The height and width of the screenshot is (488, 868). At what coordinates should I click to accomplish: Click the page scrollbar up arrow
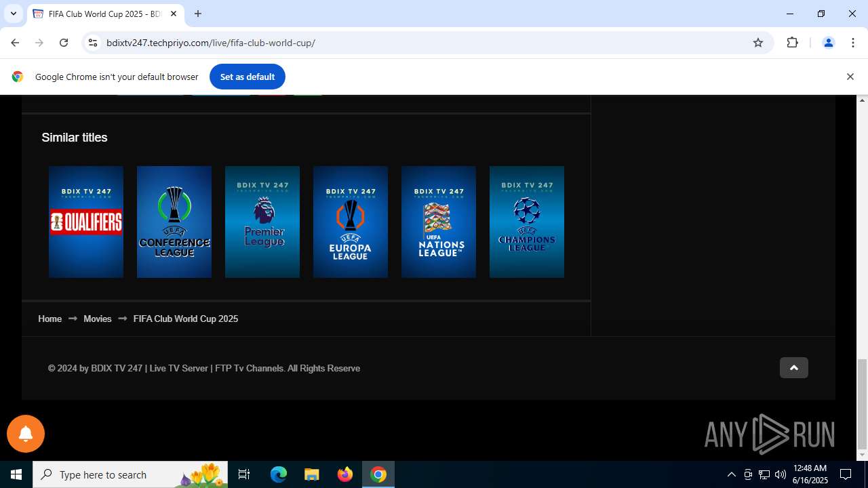pyautogui.click(x=863, y=100)
